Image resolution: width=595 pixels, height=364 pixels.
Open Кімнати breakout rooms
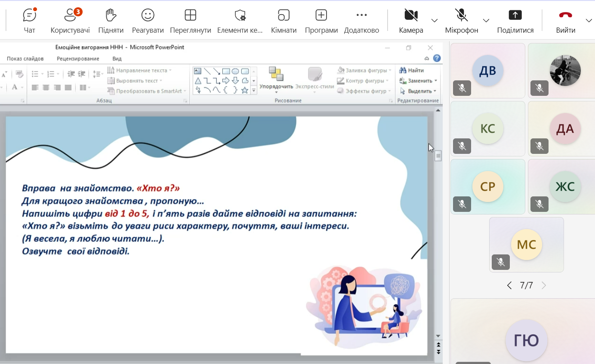pos(284,21)
